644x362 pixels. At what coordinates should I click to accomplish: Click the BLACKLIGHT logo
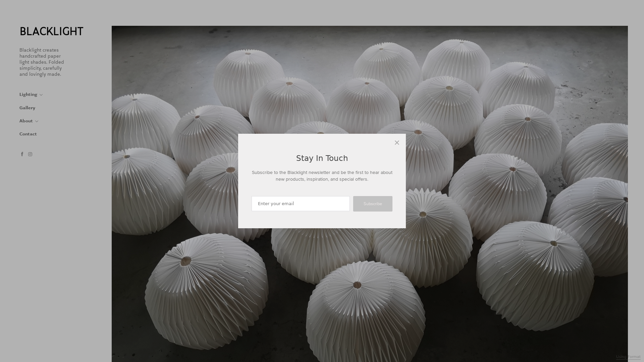pos(51,32)
